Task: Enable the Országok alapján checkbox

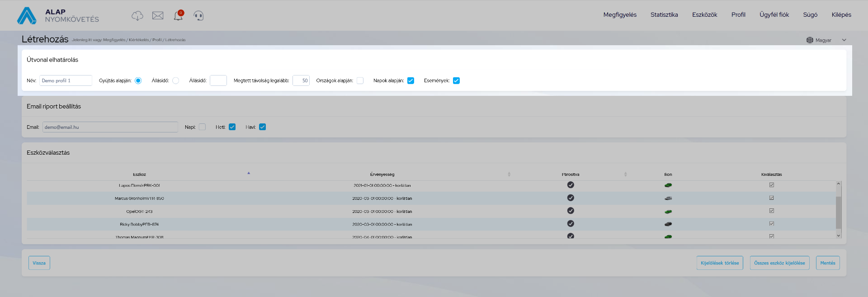Action: (x=360, y=81)
